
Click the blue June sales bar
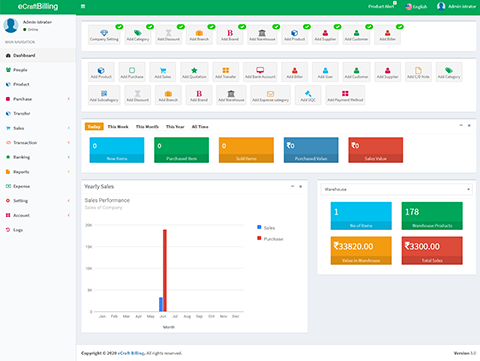point(161,304)
